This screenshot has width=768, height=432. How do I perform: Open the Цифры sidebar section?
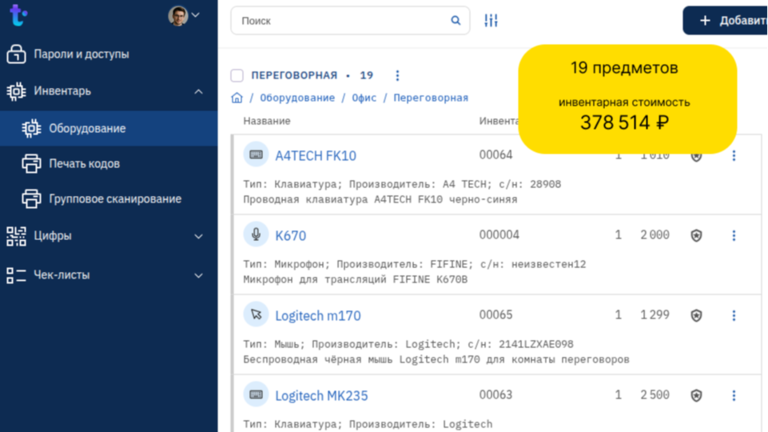(52, 236)
